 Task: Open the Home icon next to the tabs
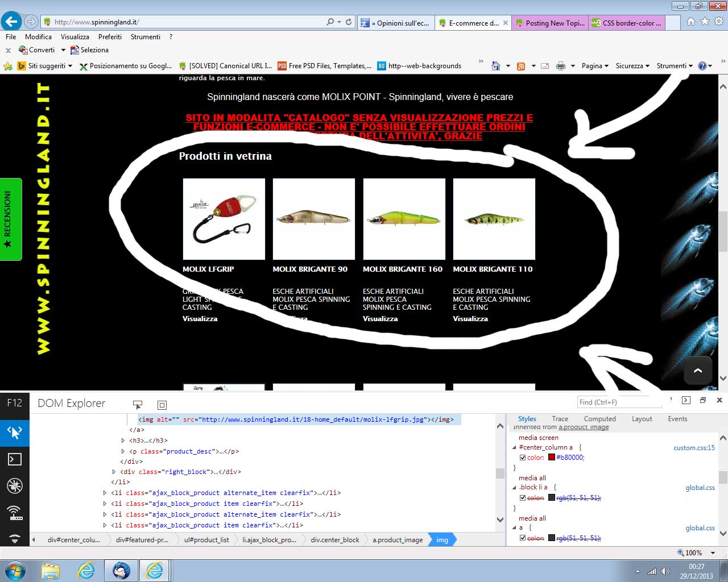(690, 22)
